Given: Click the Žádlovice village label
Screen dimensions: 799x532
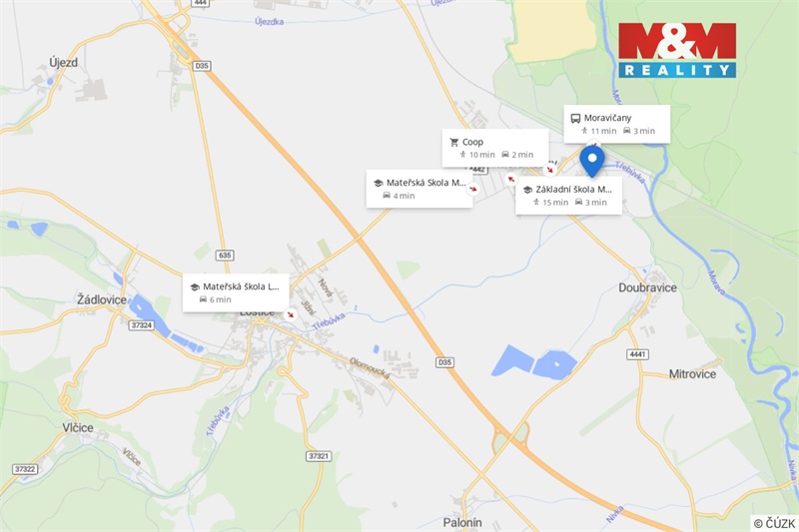Looking at the screenshot, I should coord(102,299).
